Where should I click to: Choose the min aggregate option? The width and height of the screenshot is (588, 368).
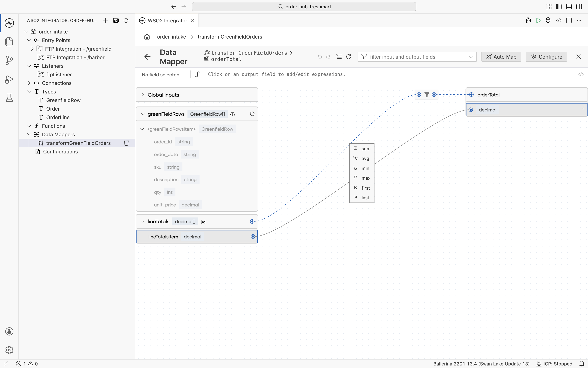coord(362,168)
